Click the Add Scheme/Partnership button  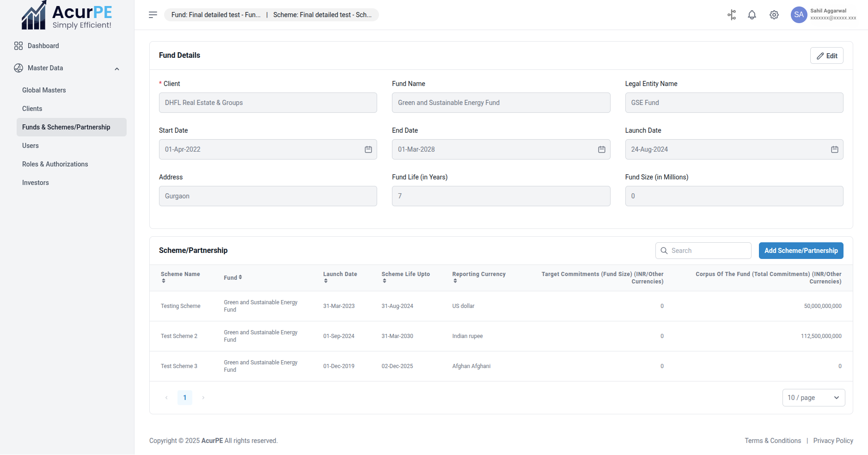801,251
